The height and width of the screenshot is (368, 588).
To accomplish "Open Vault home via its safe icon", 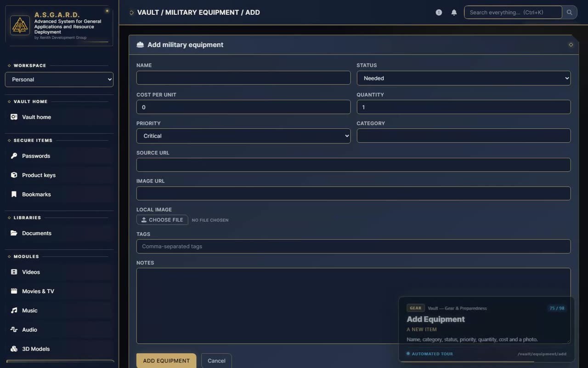I will 14,117.
